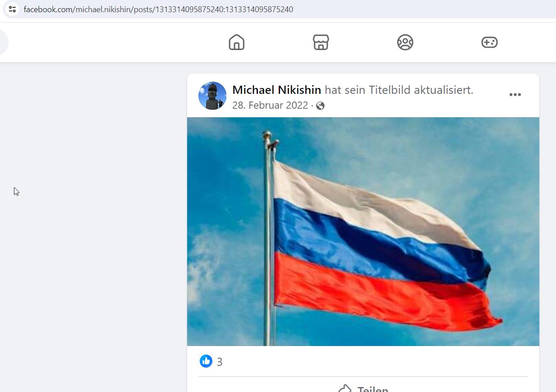Open the Gaming controller icon
Screen dimensions: 556x392
[x=489, y=42]
